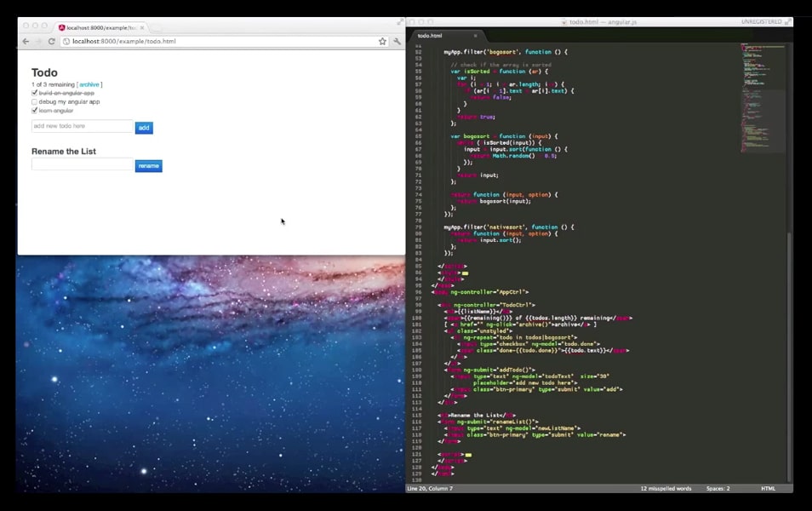Close the todo.html editor tab

point(476,36)
